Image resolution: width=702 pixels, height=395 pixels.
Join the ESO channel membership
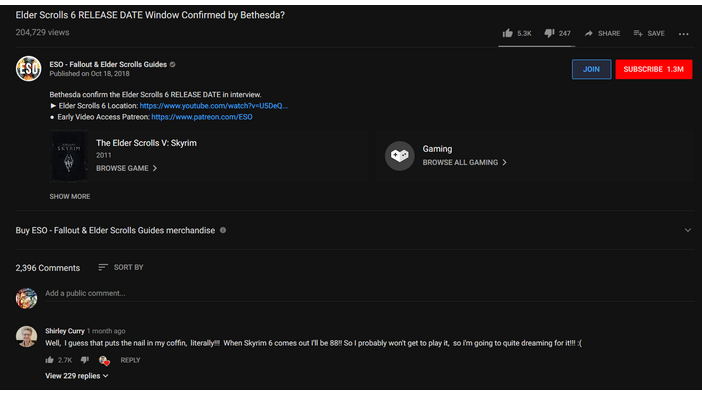point(591,69)
